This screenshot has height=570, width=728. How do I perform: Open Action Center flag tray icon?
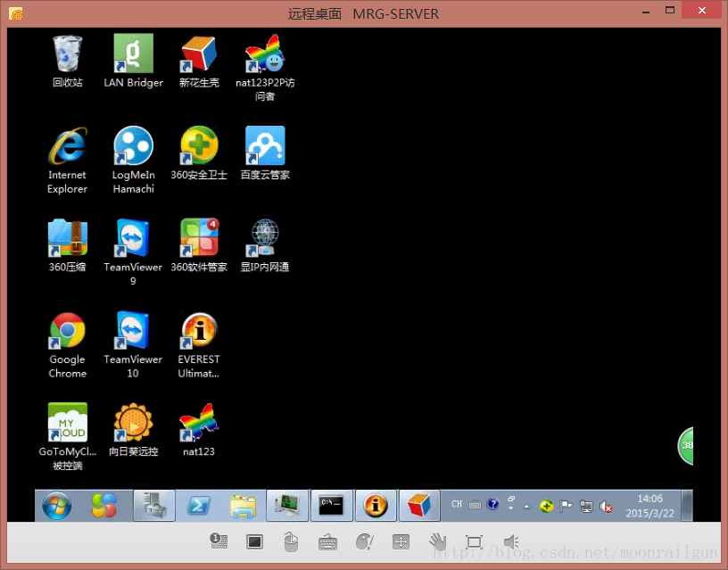click(x=566, y=506)
